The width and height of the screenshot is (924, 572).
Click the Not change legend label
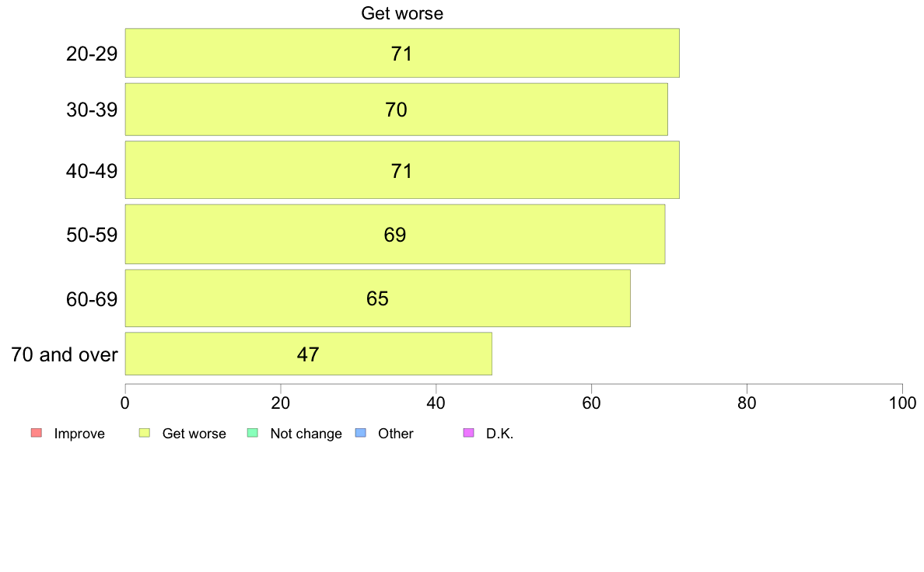[306, 434]
